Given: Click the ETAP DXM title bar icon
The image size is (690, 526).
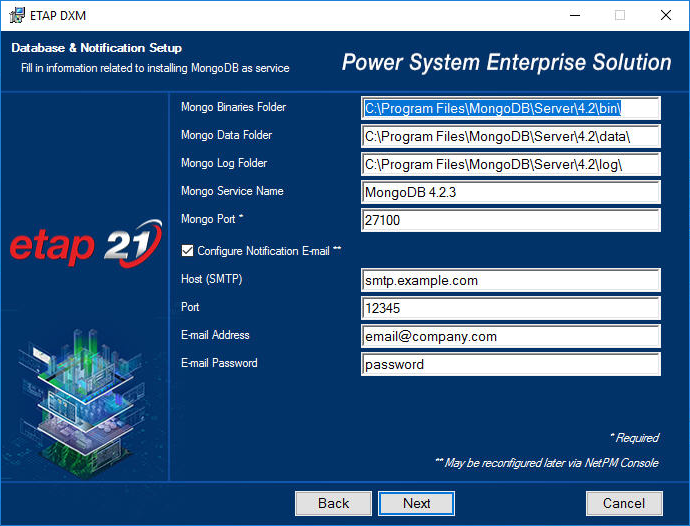Looking at the screenshot, I should [x=17, y=15].
